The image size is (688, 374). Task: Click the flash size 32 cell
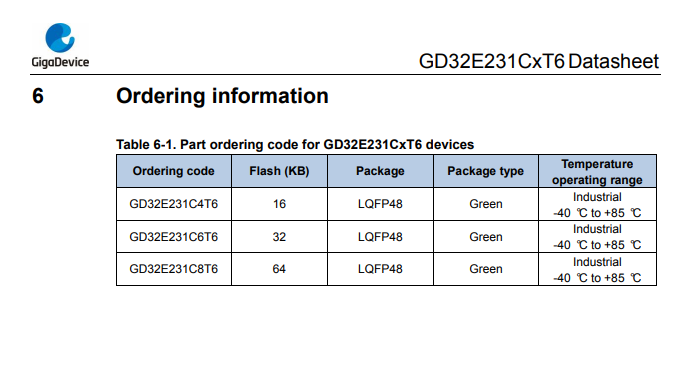279,237
